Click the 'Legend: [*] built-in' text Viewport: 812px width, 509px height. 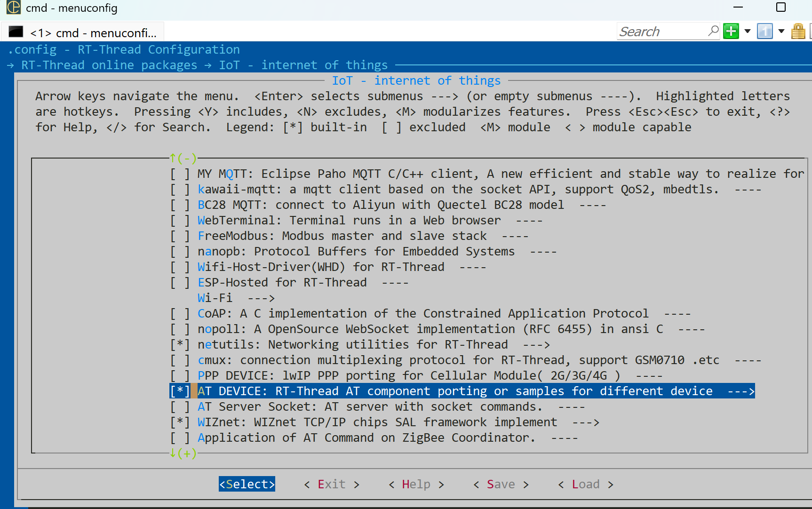(296, 127)
